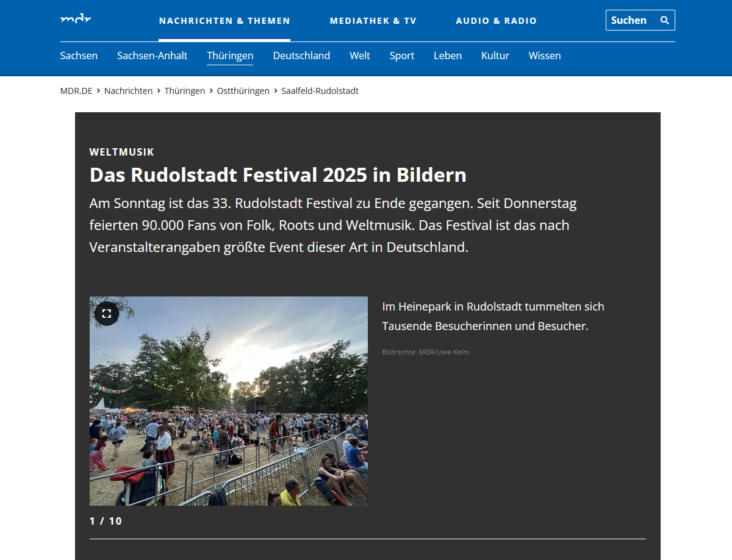Open the Leben section
Image resolution: width=732 pixels, height=560 pixels.
click(x=447, y=56)
